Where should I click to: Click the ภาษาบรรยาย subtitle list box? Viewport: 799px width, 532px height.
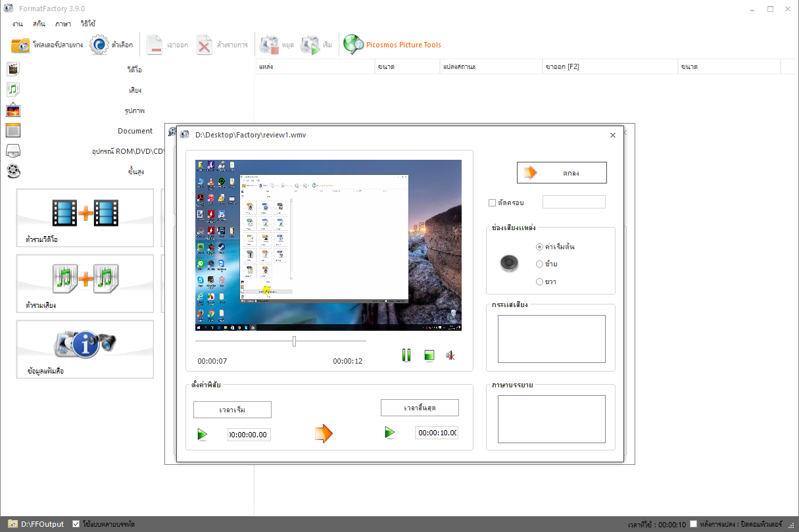pyautogui.click(x=551, y=419)
